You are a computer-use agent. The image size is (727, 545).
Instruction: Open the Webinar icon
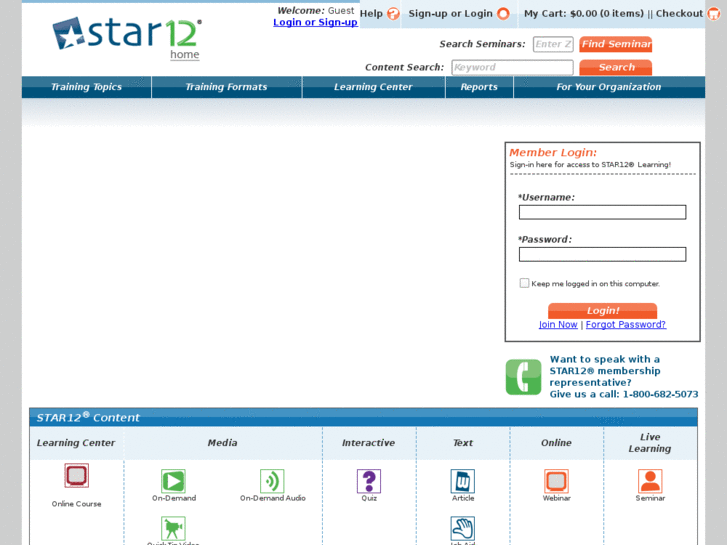(556, 481)
